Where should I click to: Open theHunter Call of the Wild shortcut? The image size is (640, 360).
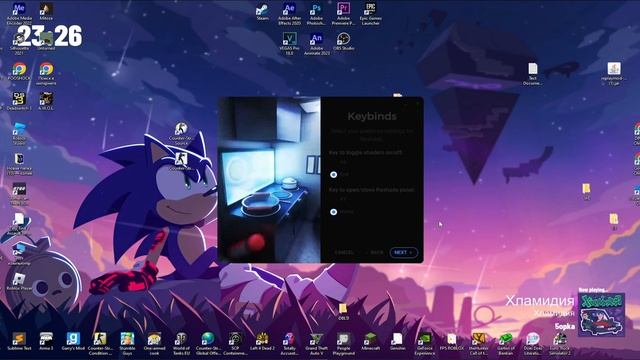[478, 344]
